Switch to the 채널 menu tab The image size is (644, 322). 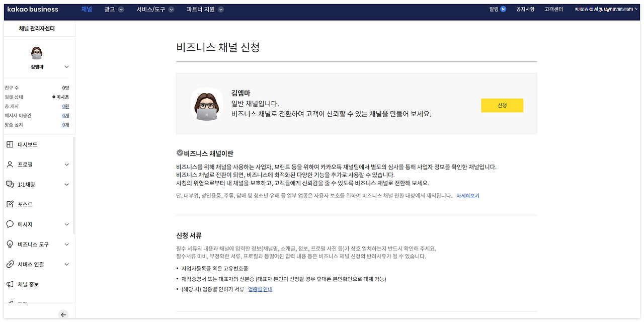coord(87,9)
